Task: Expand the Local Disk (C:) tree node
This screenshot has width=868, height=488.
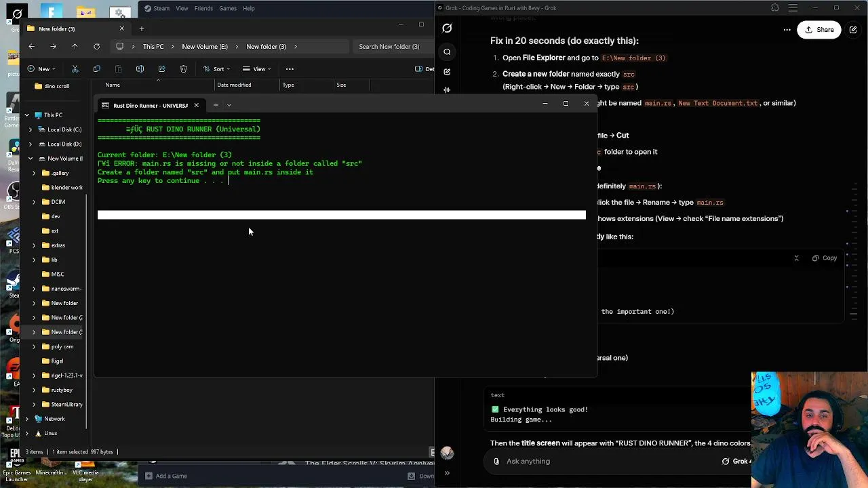Action: [x=30, y=129]
